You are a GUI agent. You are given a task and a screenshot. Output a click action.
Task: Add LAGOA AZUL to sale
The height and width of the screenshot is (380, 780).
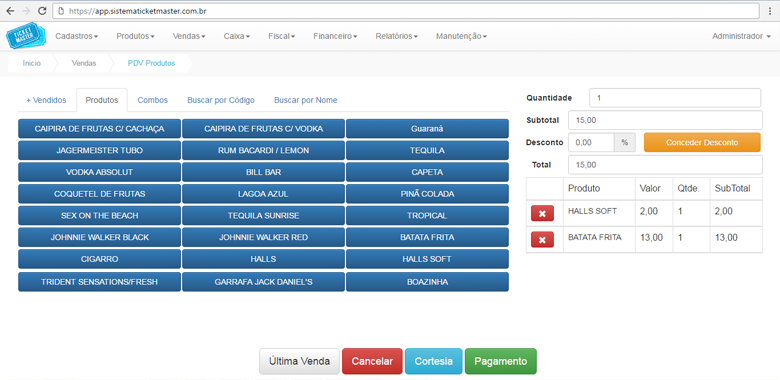tap(264, 194)
